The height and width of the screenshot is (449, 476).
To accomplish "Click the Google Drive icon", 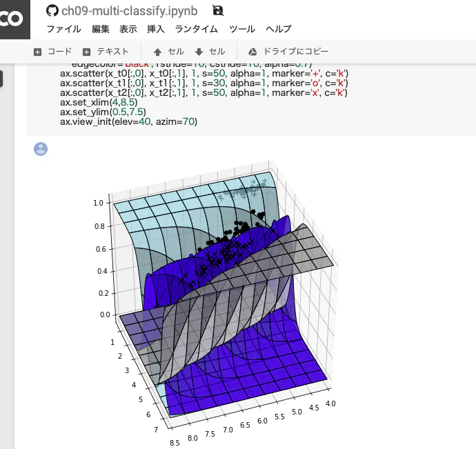I will [x=252, y=52].
